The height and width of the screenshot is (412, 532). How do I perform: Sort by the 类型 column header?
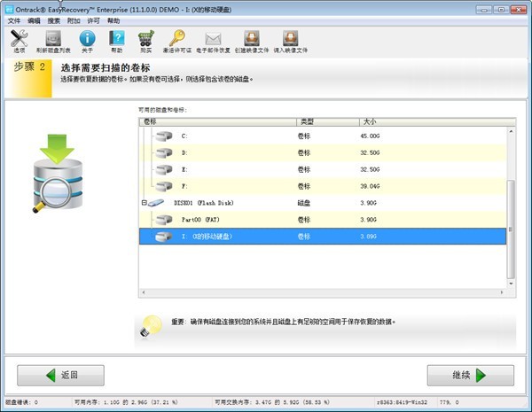328,121
